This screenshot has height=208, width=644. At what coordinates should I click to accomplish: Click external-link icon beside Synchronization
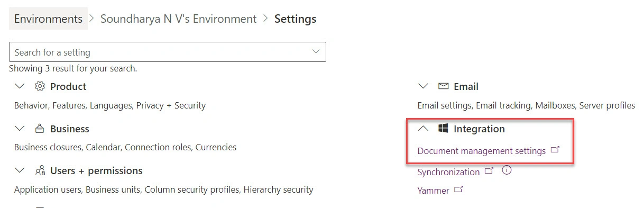[x=489, y=171]
